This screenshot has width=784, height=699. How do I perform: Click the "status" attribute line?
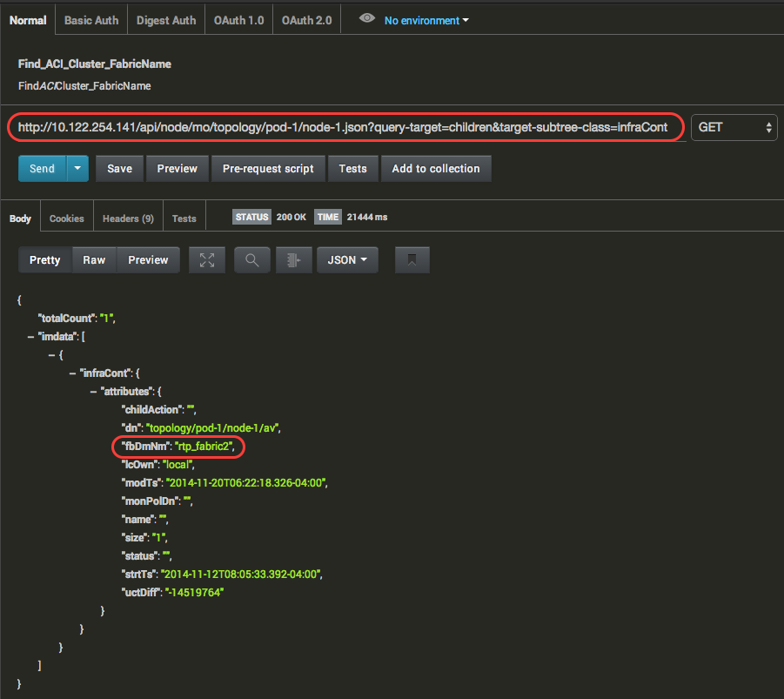click(x=146, y=556)
